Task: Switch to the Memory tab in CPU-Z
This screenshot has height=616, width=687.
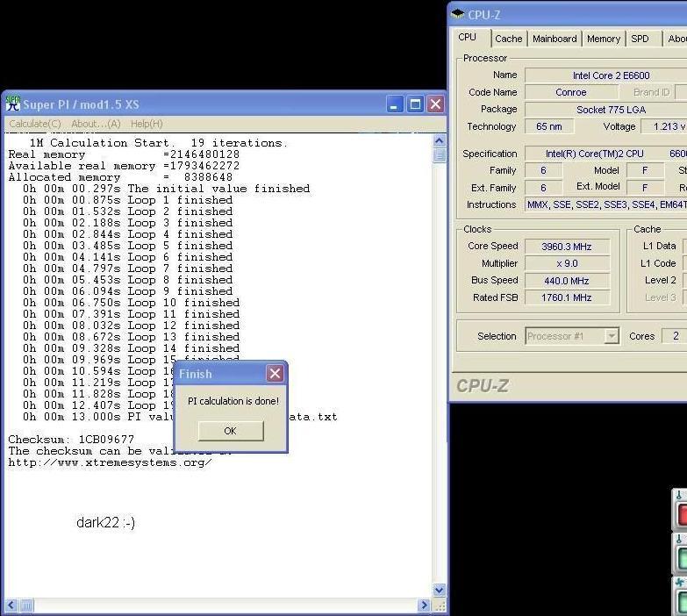Action: click(604, 39)
